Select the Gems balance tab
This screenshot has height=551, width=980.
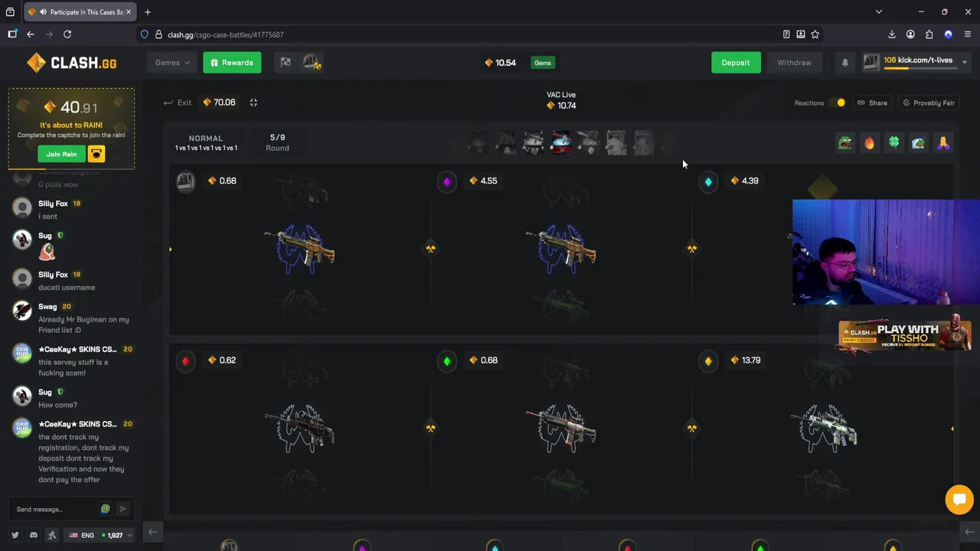click(543, 63)
